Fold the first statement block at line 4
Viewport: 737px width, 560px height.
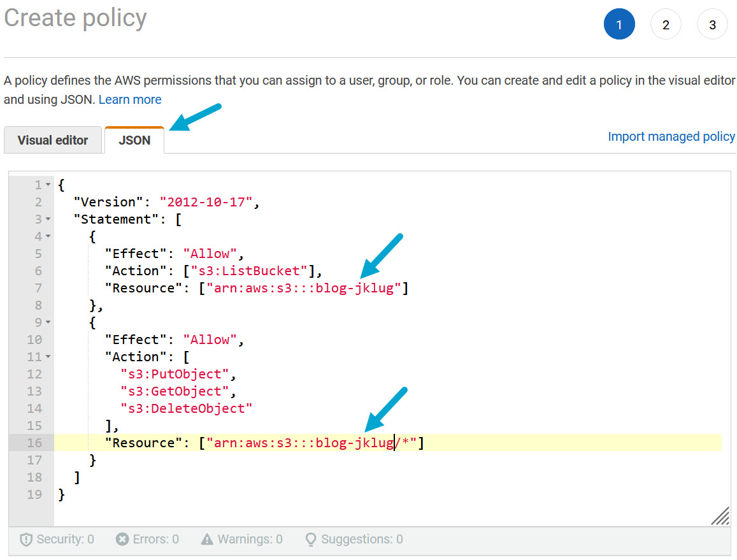tap(48, 236)
